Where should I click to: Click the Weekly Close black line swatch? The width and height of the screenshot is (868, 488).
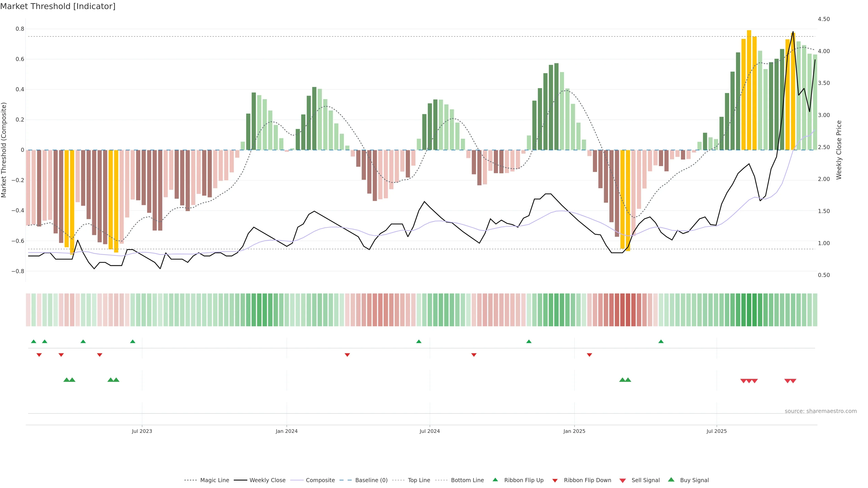point(240,480)
